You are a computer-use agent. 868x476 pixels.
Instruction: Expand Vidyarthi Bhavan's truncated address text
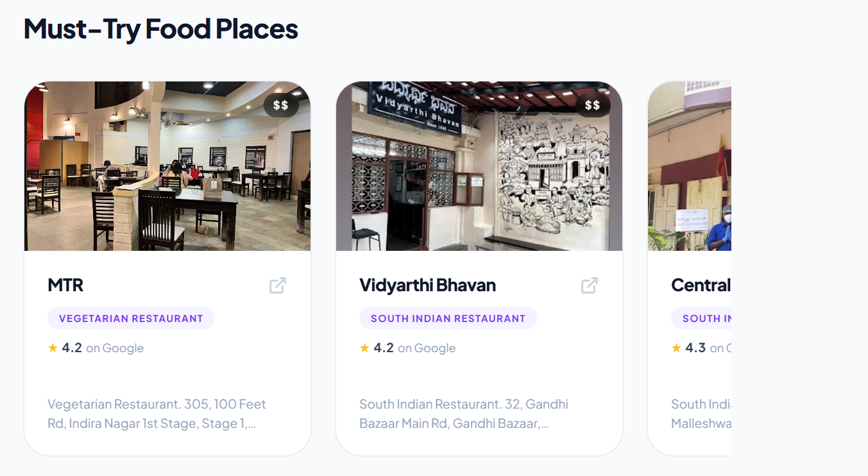[463, 414]
